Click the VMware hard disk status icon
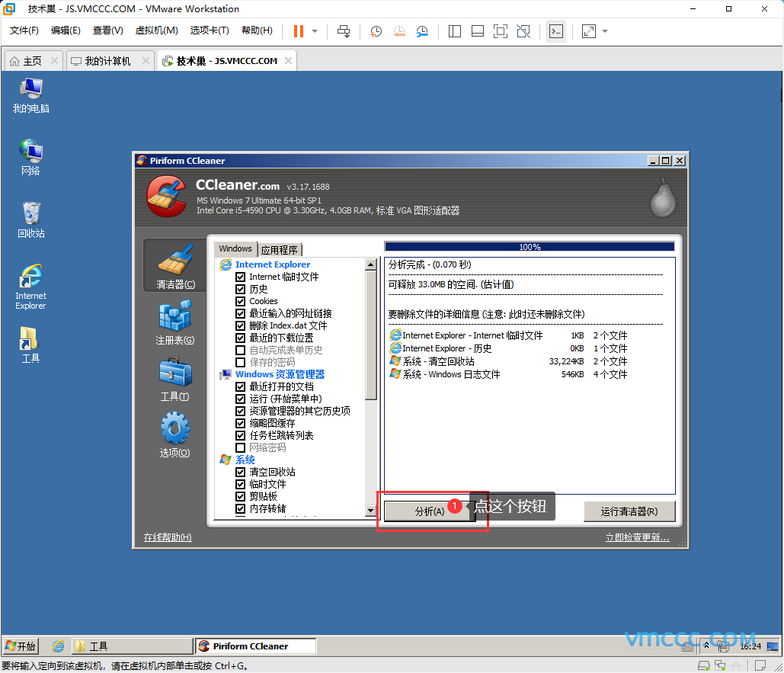Image resolution: width=784 pixels, height=673 pixels. pyautogui.click(x=704, y=665)
